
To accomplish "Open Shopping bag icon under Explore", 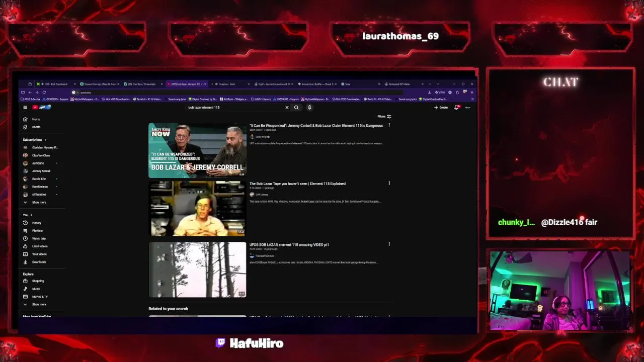I will pyautogui.click(x=25, y=281).
